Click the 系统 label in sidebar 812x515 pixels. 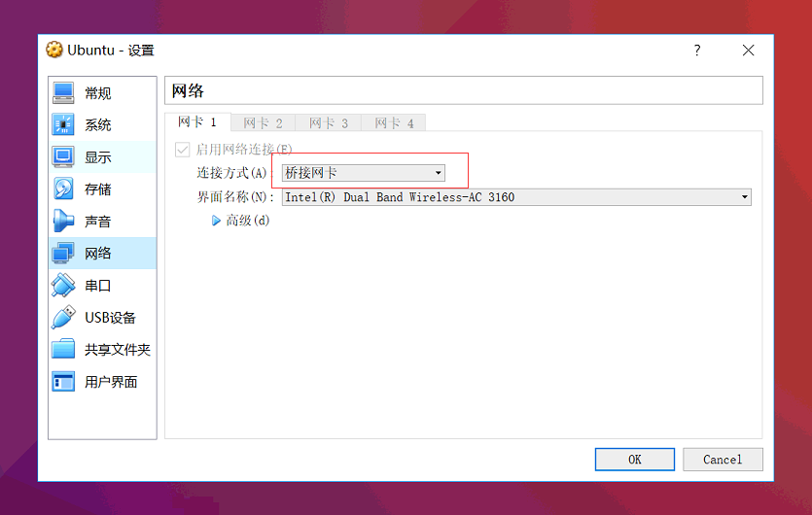[98, 124]
